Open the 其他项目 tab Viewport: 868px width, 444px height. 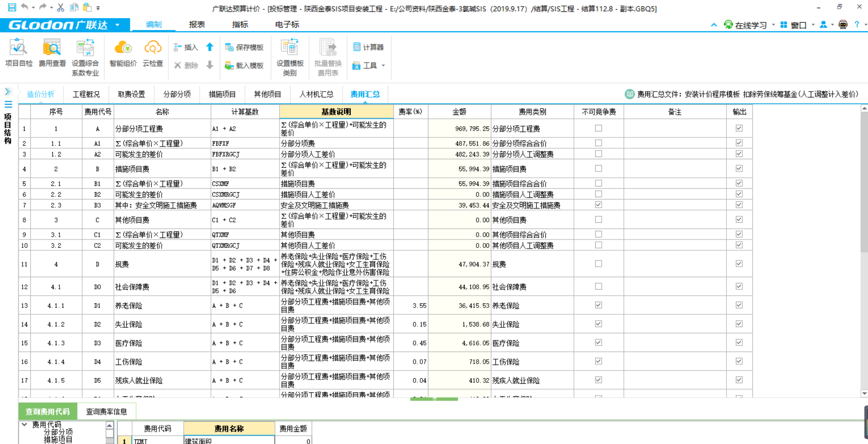pos(268,94)
